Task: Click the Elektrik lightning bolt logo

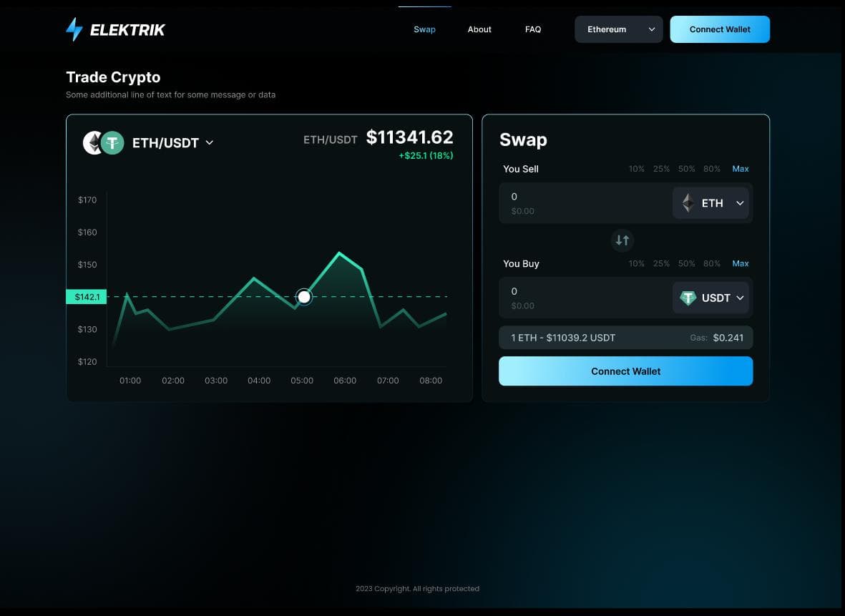Action: (74, 29)
